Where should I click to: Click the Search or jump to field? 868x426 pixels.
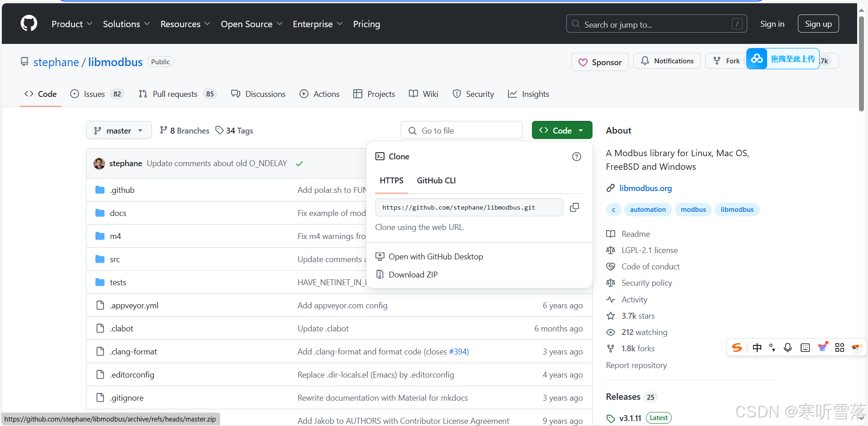tap(656, 24)
